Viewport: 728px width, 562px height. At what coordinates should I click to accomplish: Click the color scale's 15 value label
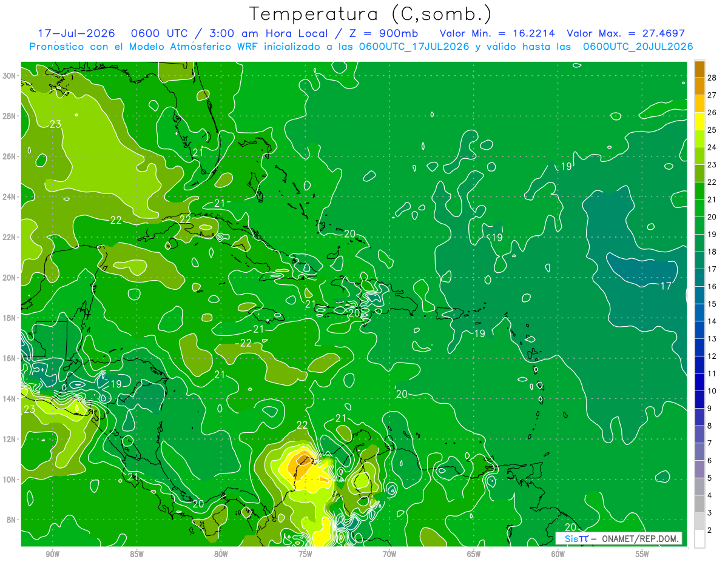pos(712,304)
